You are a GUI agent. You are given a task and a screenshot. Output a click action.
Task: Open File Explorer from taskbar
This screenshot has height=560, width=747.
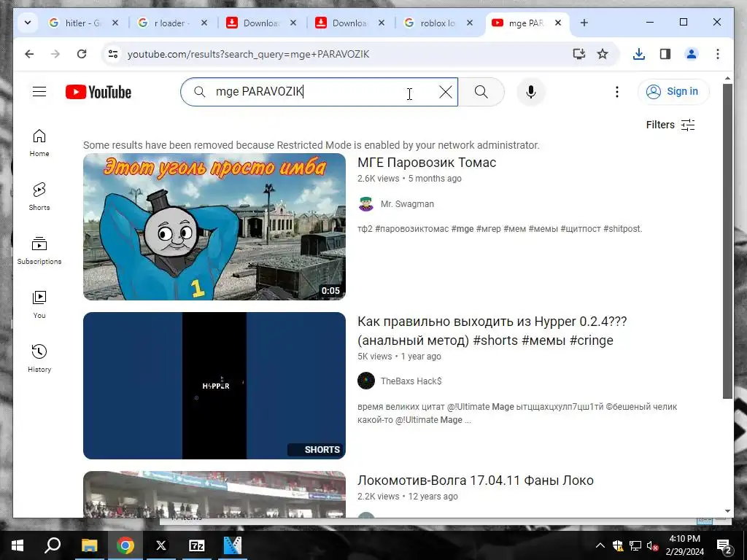(x=89, y=545)
